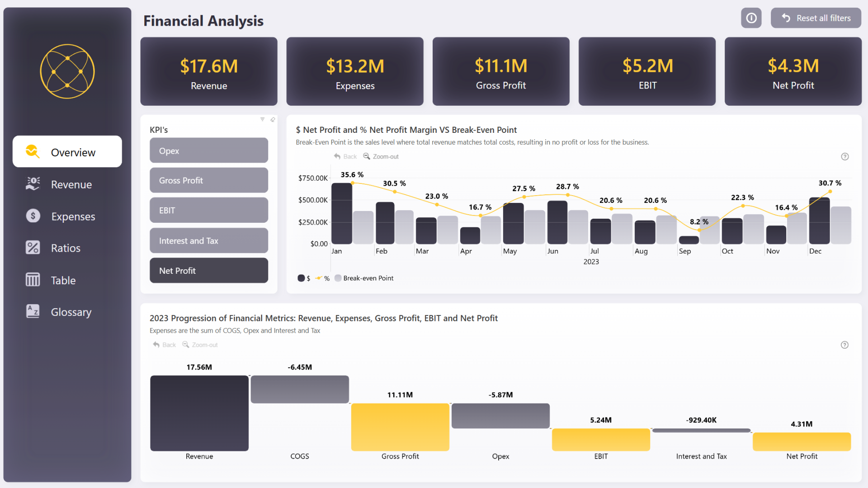Click the Table icon in the sidebar
The width and height of the screenshot is (868, 488).
(x=33, y=280)
